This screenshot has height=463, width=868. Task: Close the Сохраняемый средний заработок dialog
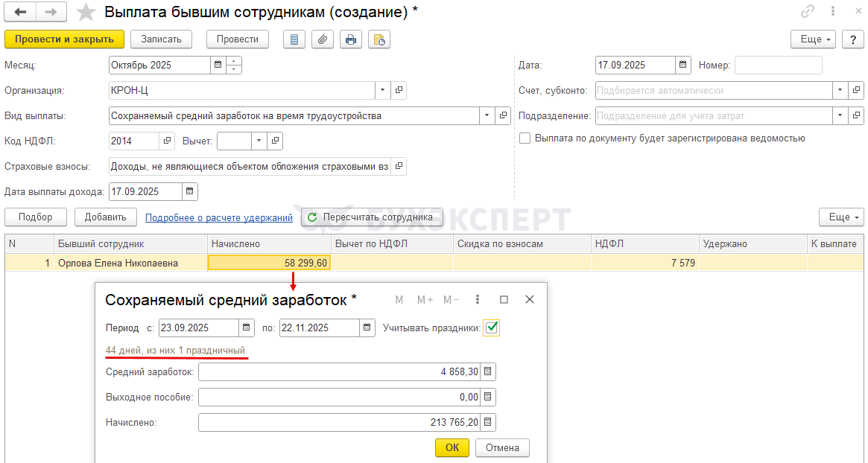click(530, 299)
